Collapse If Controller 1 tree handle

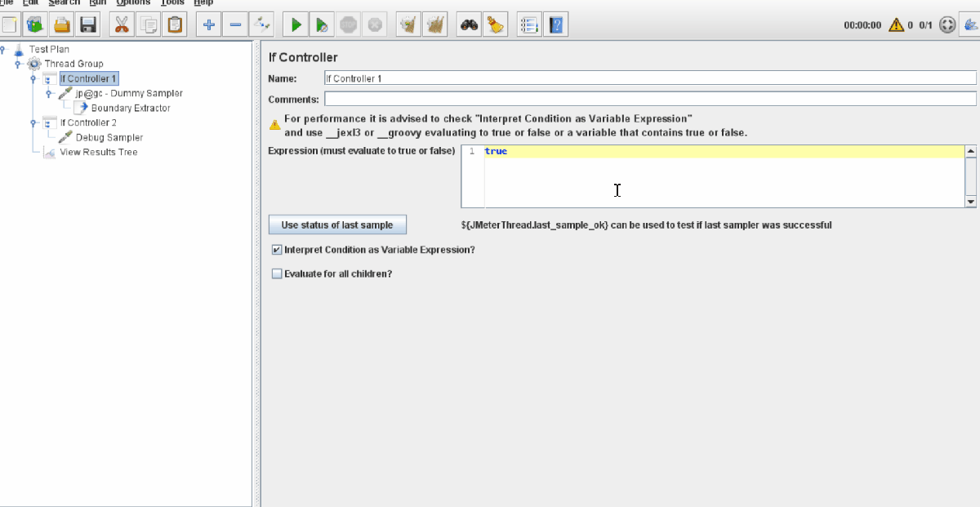point(33,78)
